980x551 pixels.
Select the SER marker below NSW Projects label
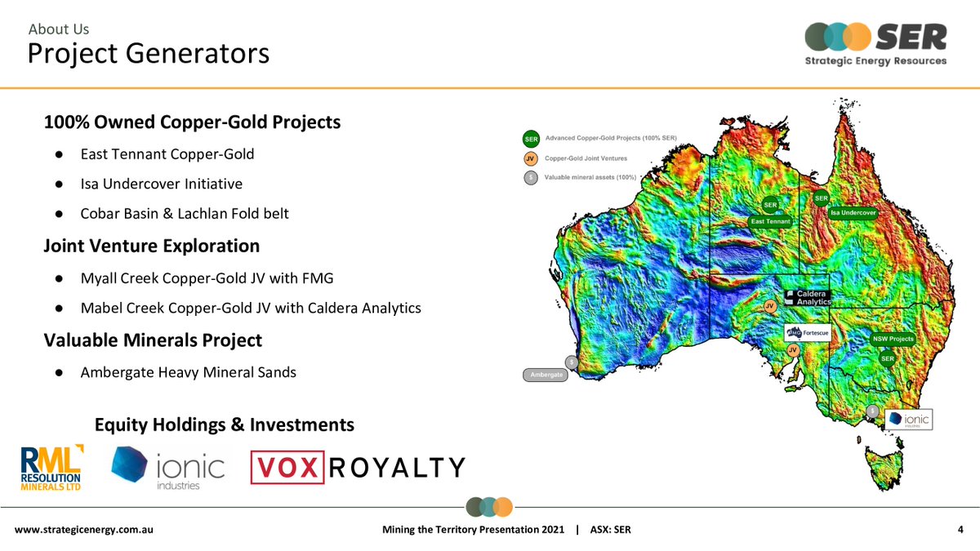point(888,358)
